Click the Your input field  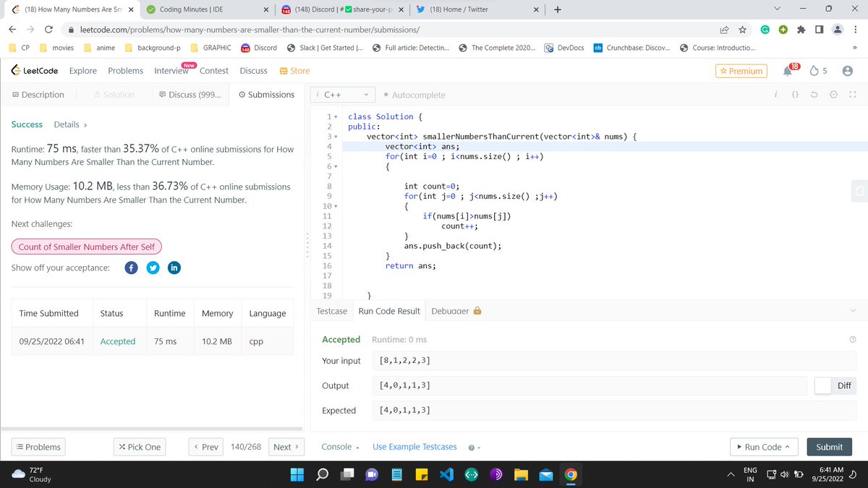point(614,361)
